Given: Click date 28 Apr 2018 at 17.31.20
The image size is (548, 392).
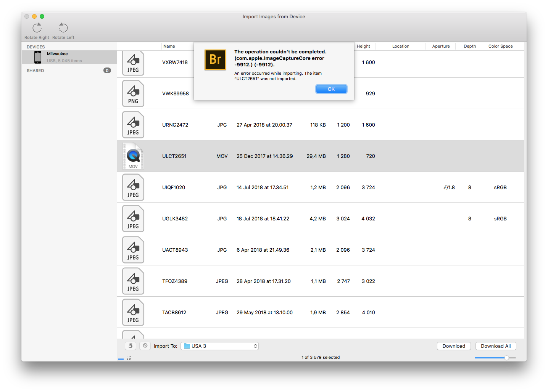Looking at the screenshot, I should [264, 281].
